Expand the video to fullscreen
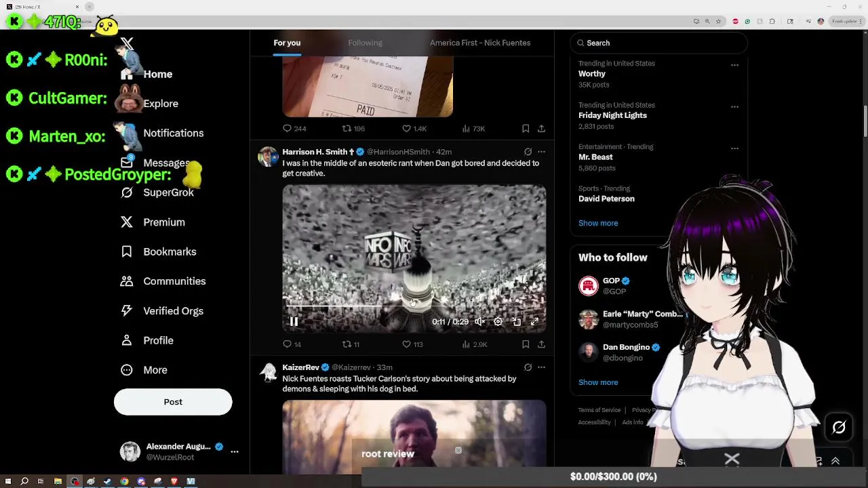 (x=534, y=322)
